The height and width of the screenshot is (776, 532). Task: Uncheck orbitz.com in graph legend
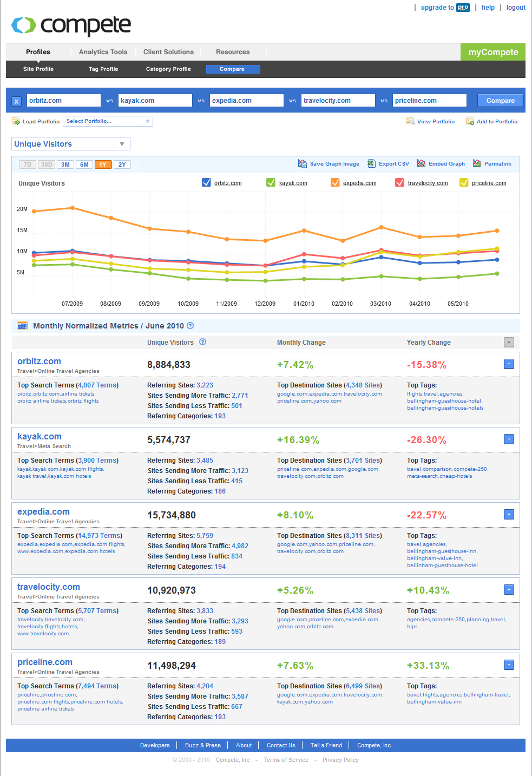tap(206, 182)
